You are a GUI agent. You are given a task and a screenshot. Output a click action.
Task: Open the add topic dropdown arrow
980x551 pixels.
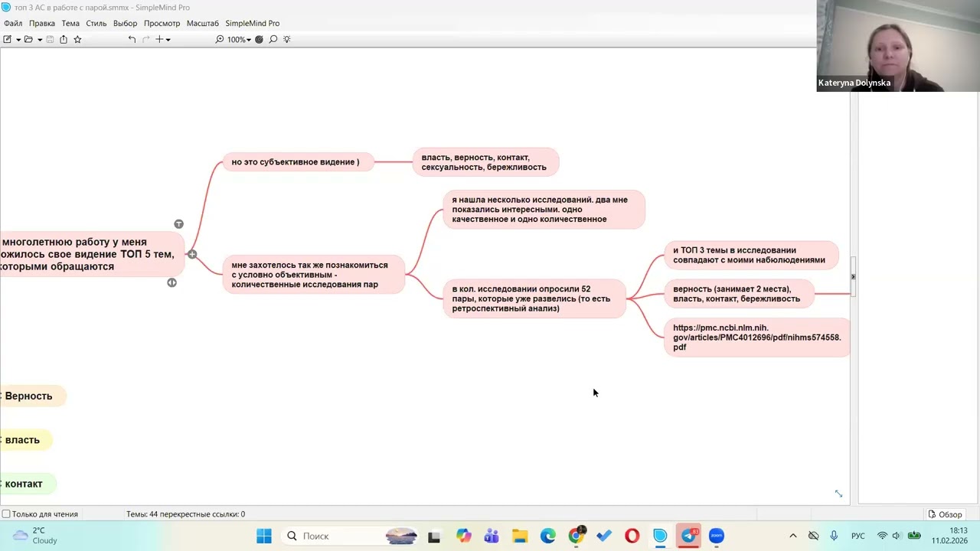[168, 40]
